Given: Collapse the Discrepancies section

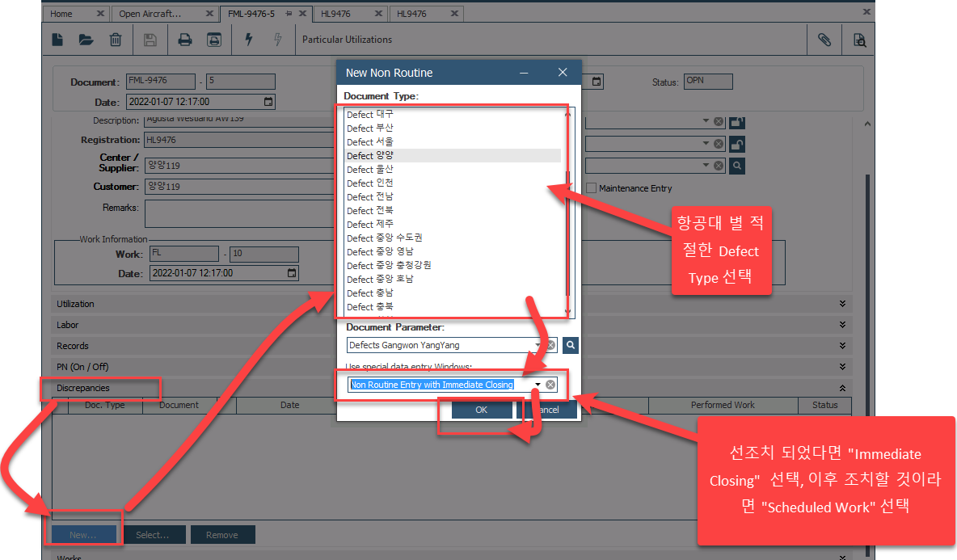Looking at the screenshot, I should click(842, 388).
